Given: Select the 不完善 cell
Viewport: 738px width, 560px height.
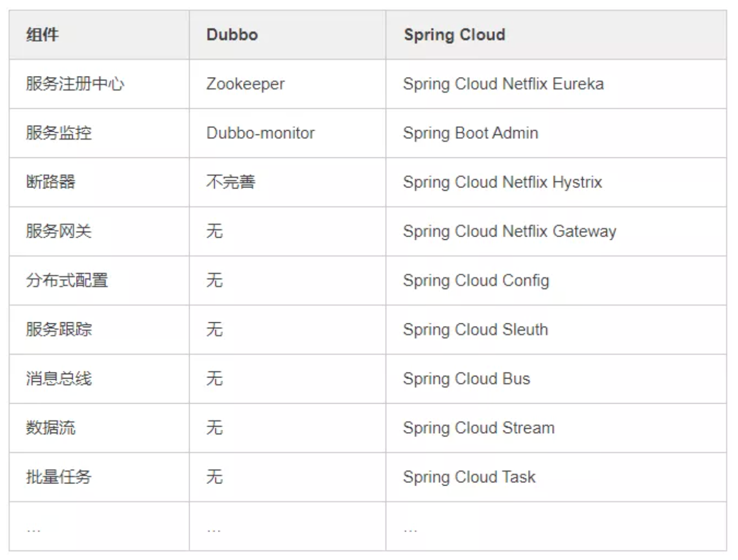Looking at the screenshot, I should pyautogui.click(x=287, y=183).
